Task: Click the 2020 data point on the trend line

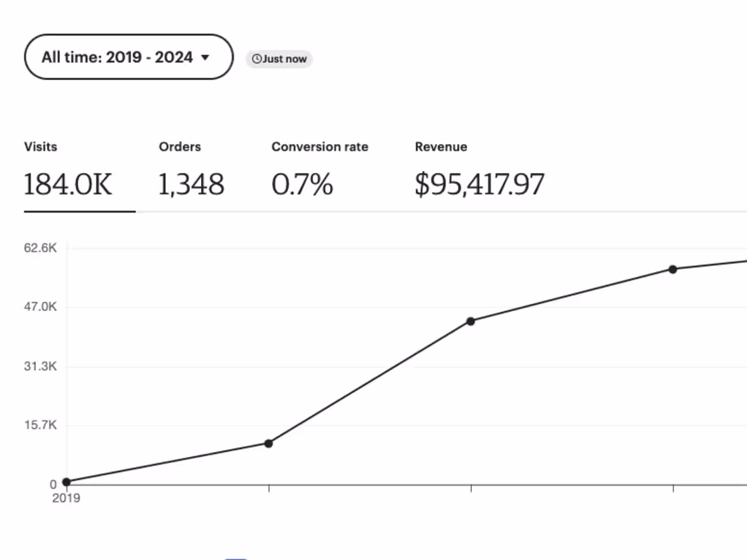Action: [268, 443]
